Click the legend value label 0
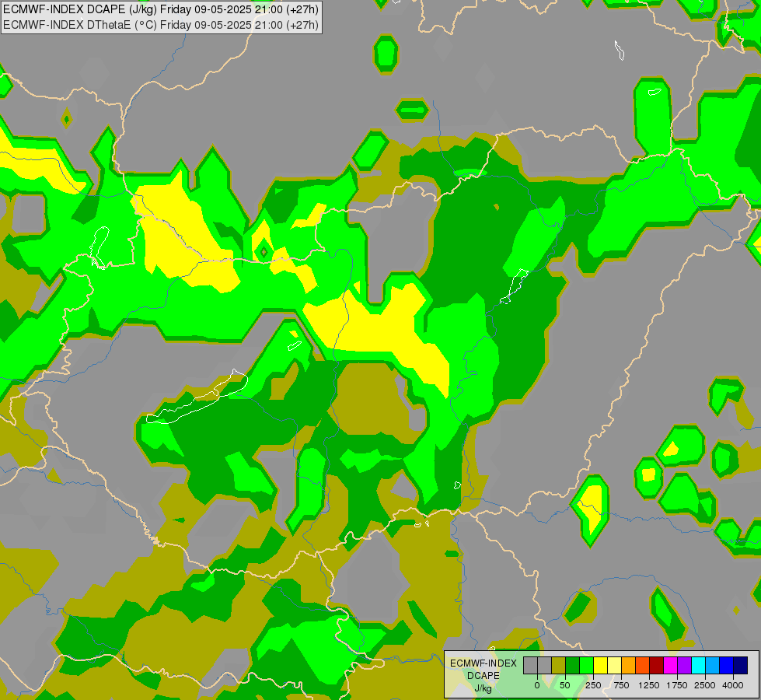Screen dimensions: 761x700 pyautogui.click(x=537, y=685)
